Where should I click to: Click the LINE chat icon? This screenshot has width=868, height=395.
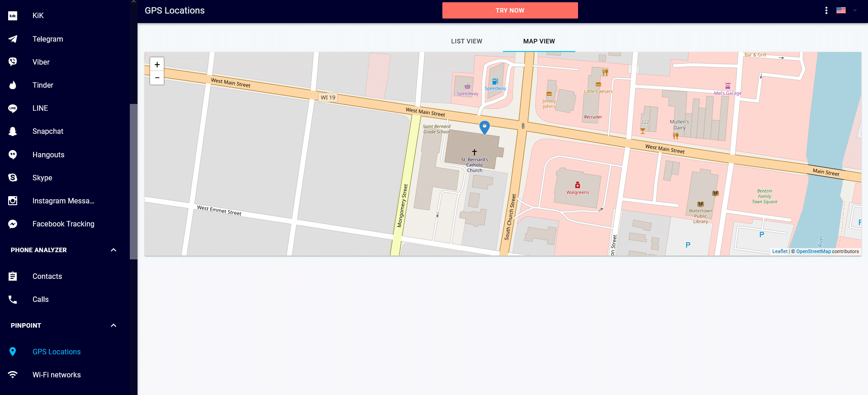point(13,108)
